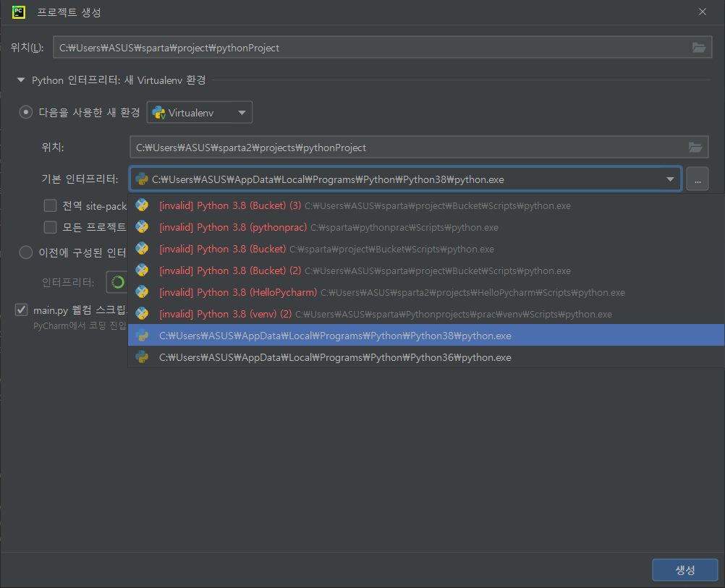Click the PyCharm logo in title bar

coord(19,12)
